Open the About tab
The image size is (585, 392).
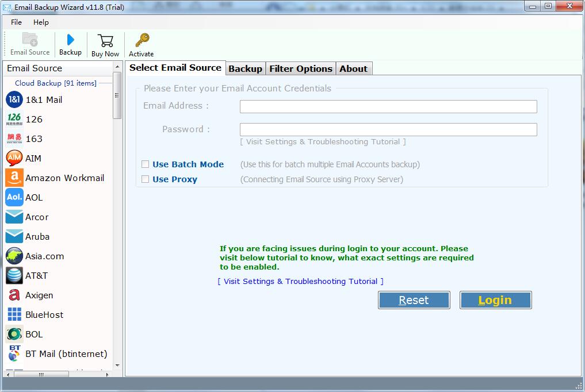353,68
